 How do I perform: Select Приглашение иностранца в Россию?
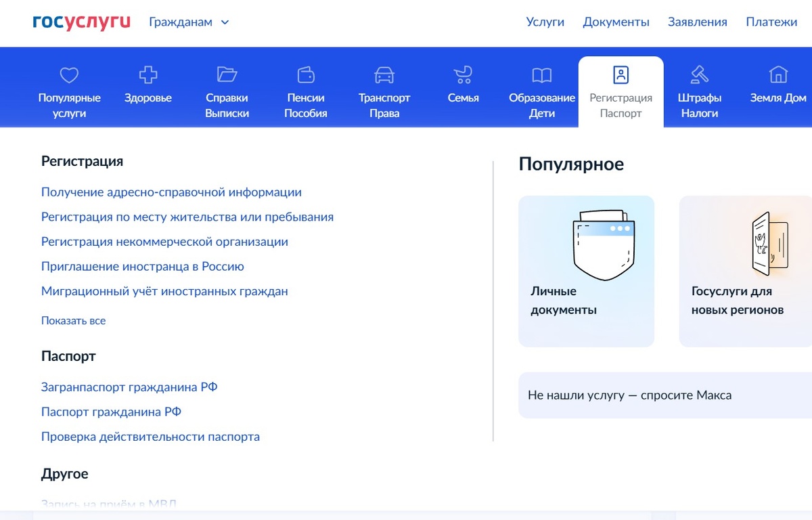click(x=142, y=266)
